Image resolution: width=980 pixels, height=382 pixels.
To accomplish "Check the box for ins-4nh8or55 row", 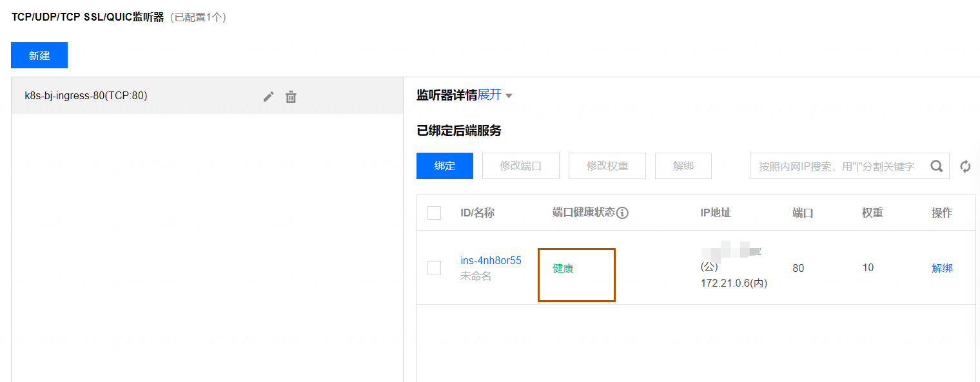I will tap(435, 267).
